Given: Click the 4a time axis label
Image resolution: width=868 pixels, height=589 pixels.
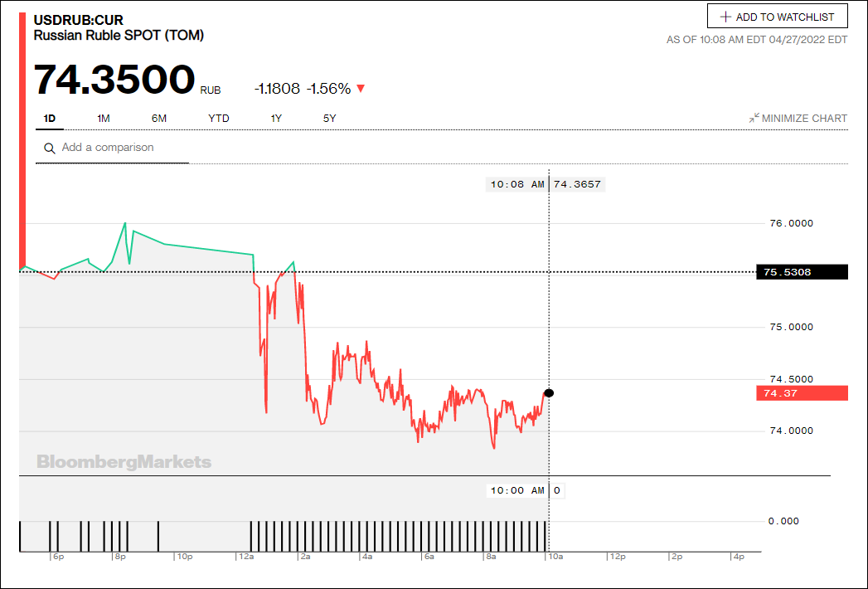Looking at the screenshot, I should pos(367,557).
